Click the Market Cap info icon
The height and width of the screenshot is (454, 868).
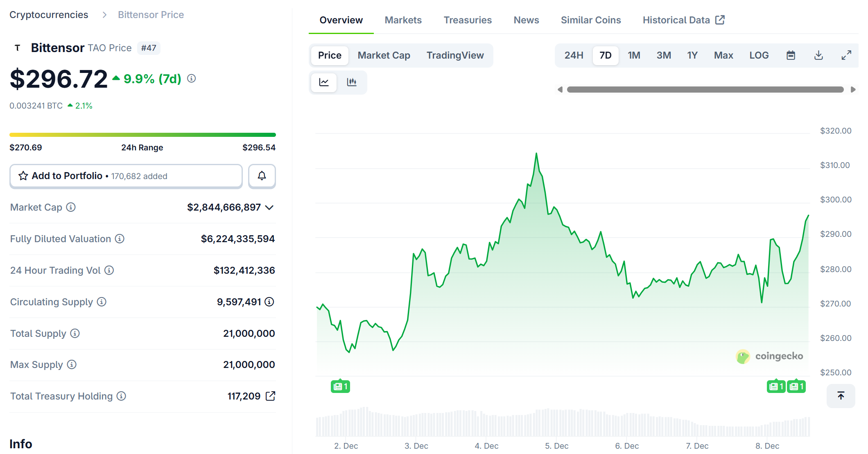[x=71, y=207]
